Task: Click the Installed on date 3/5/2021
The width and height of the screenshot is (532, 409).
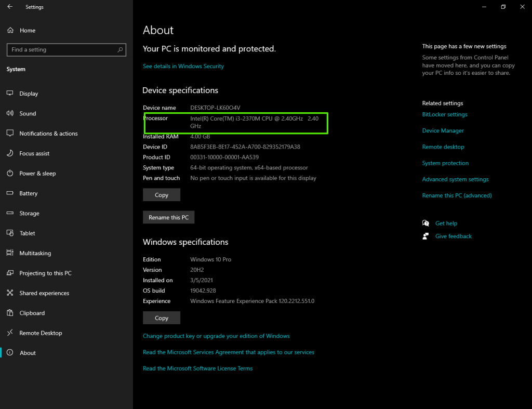Action: click(202, 280)
